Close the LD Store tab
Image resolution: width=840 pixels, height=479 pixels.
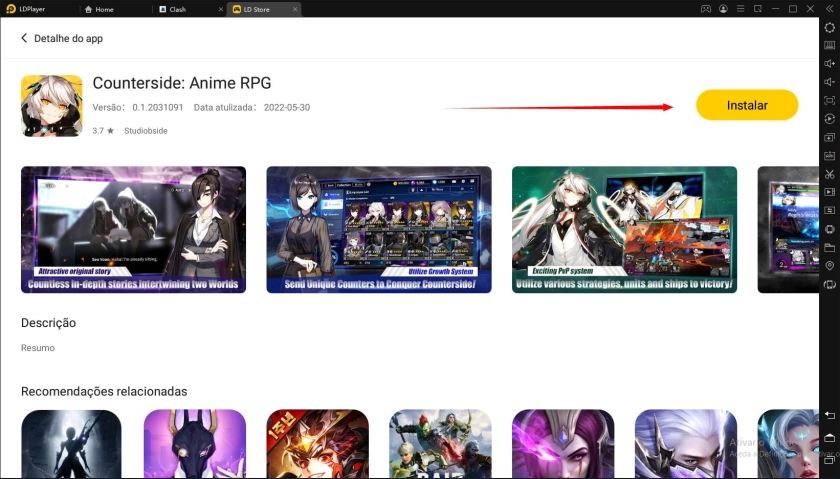pyautogui.click(x=295, y=9)
